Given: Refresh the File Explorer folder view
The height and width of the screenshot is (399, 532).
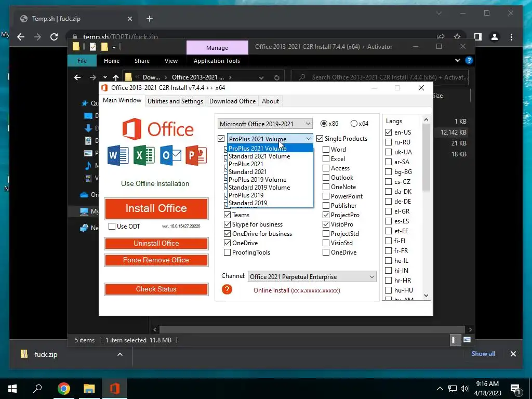Looking at the screenshot, I should pos(277,77).
